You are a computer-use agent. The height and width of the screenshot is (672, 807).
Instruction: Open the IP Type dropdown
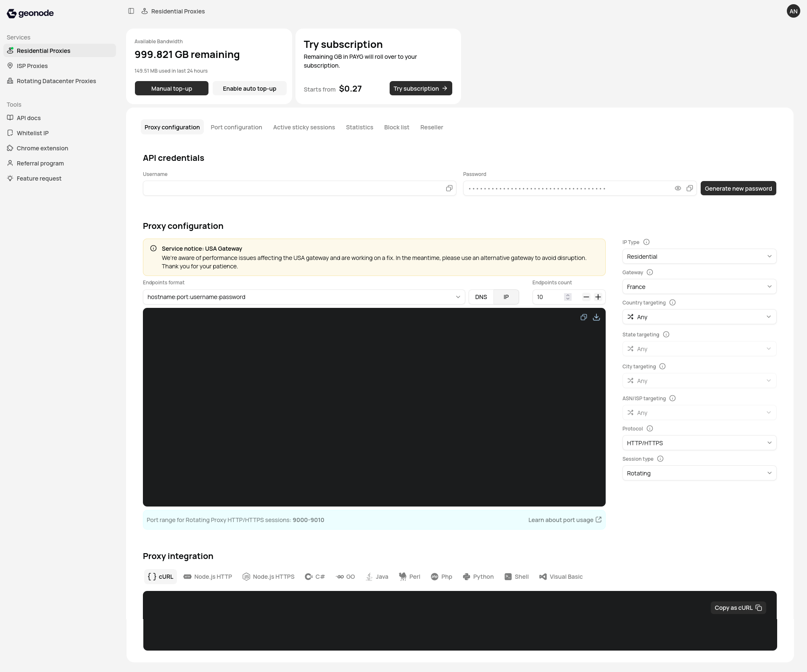(x=699, y=257)
